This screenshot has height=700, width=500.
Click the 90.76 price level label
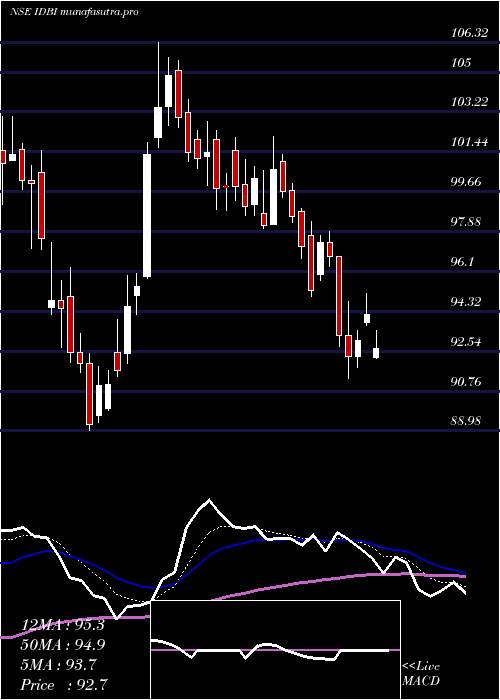tap(466, 382)
